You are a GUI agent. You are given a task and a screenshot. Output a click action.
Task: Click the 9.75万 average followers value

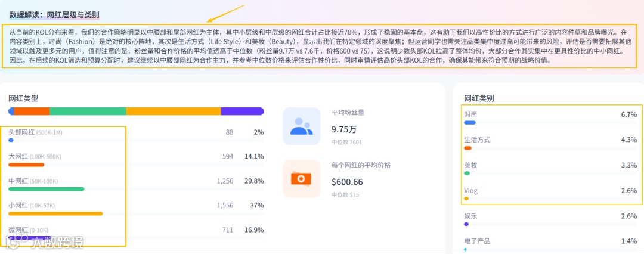click(x=344, y=129)
